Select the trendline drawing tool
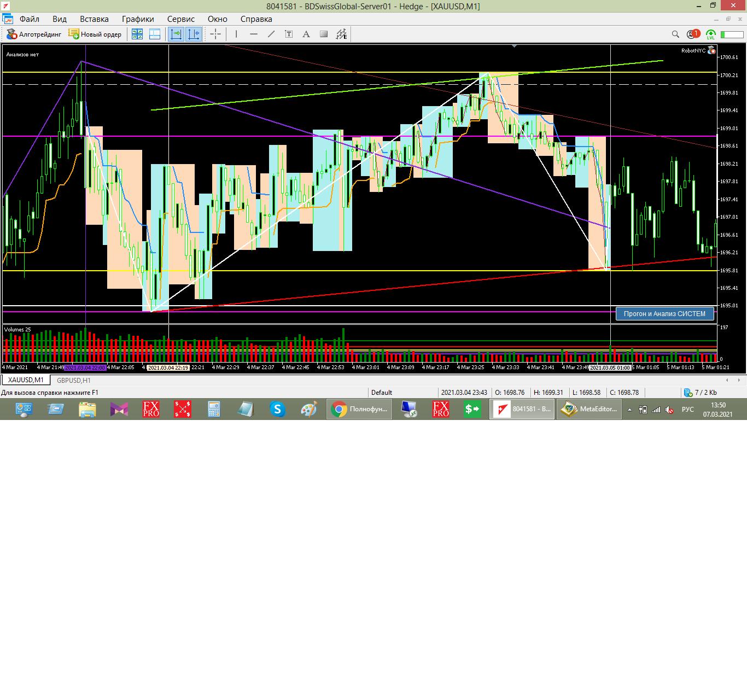The image size is (747, 700). click(x=271, y=34)
